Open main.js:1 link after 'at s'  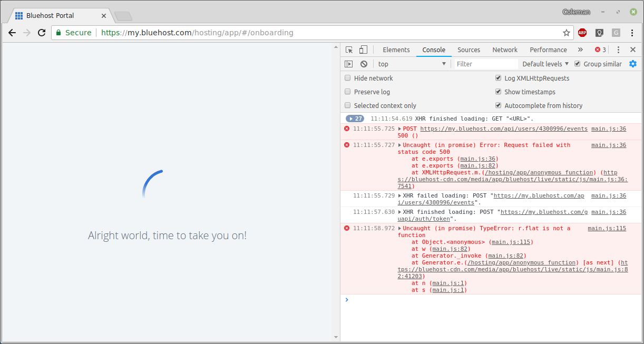[x=448, y=290]
